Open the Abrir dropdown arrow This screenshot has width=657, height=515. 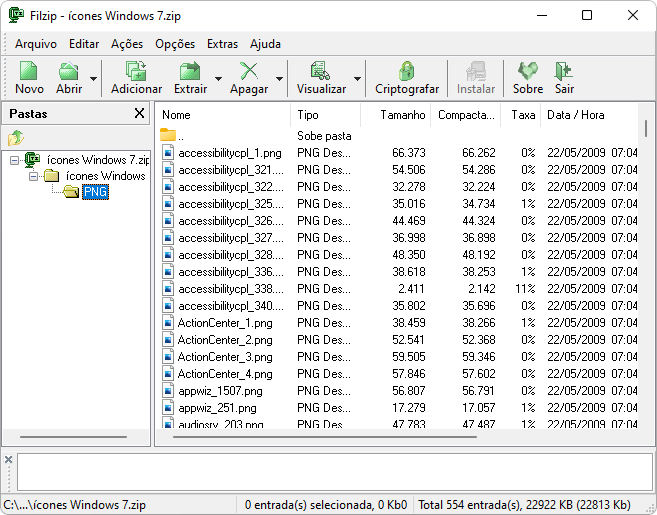point(93,78)
